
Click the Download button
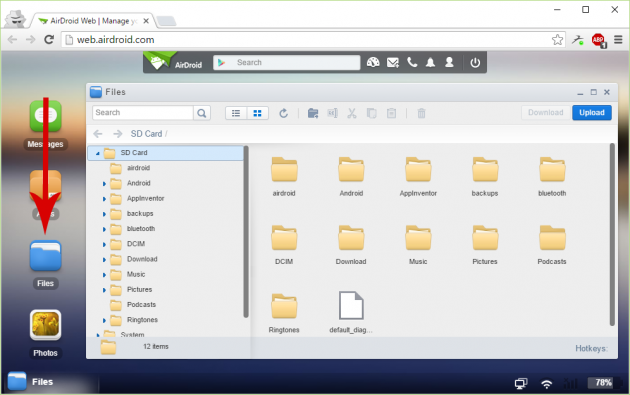click(x=545, y=113)
